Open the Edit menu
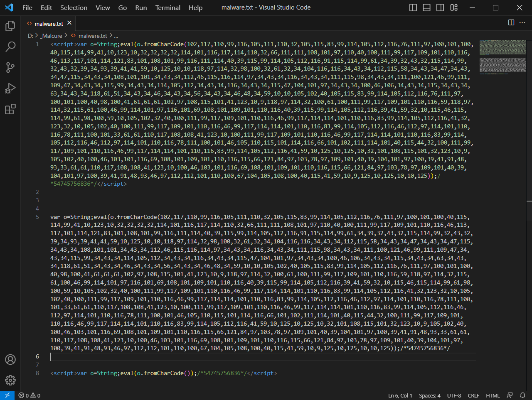Screen dimensions: 532x400 pyautogui.click(x=46, y=7)
